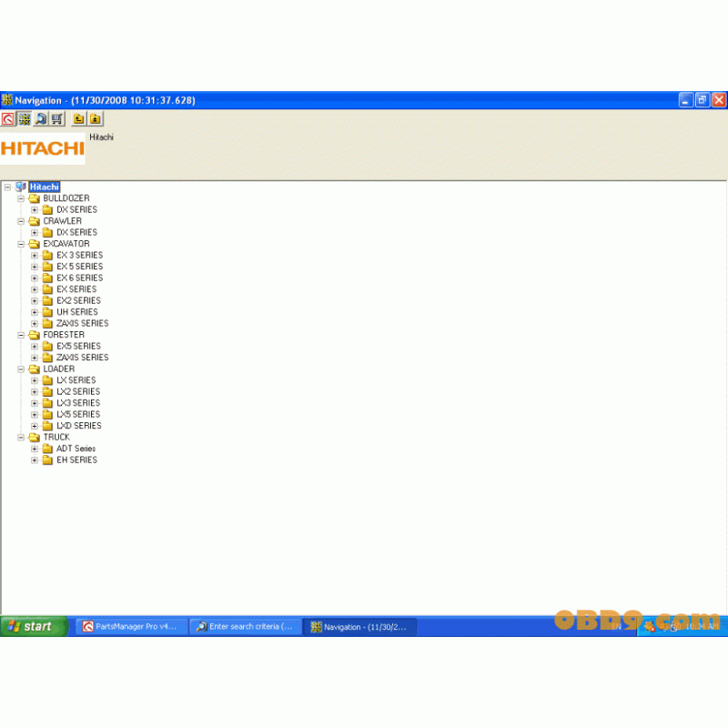This screenshot has height=728, width=728.
Task: Collapse the TRUCK branch
Action: point(21,438)
